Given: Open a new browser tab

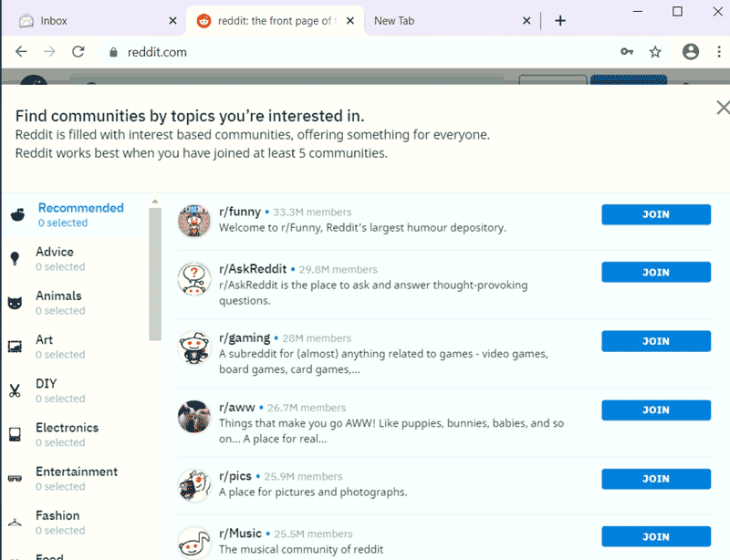Looking at the screenshot, I should pyautogui.click(x=560, y=20).
